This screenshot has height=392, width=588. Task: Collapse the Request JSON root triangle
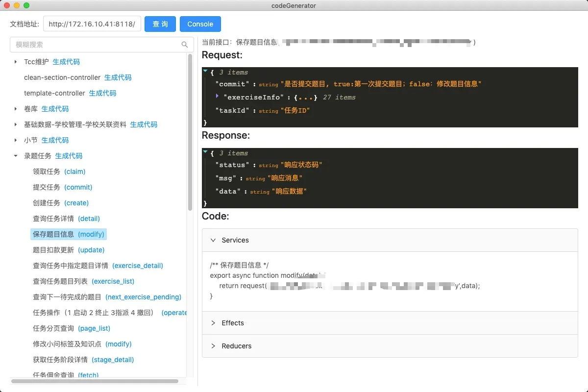click(x=205, y=71)
